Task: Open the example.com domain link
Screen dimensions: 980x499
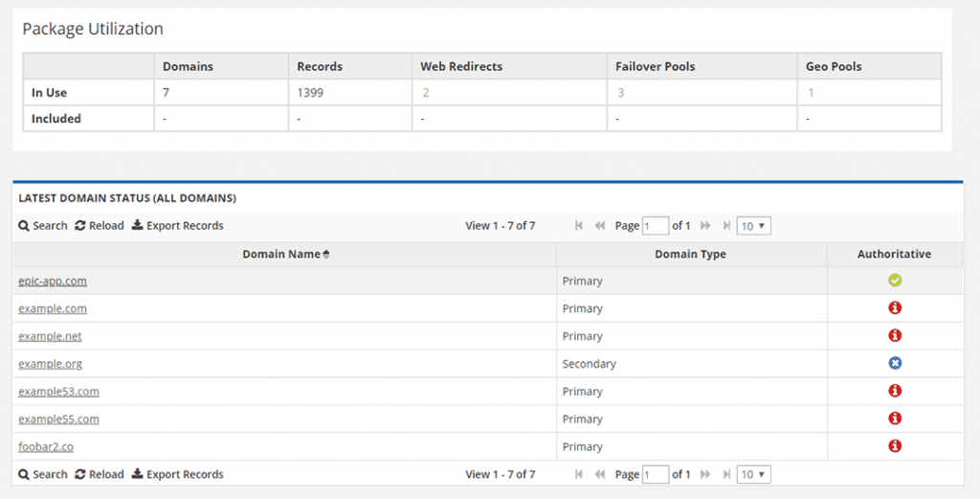Action: tap(53, 308)
